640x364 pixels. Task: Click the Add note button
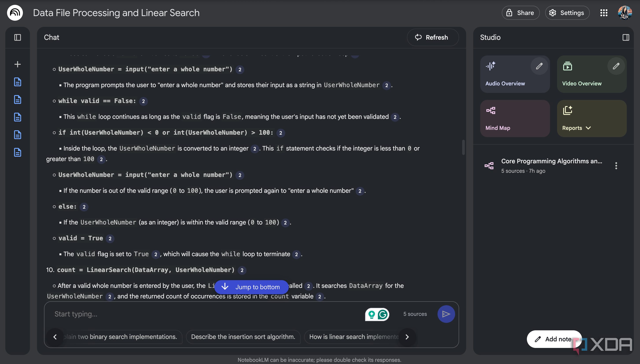click(x=554, y=339)
